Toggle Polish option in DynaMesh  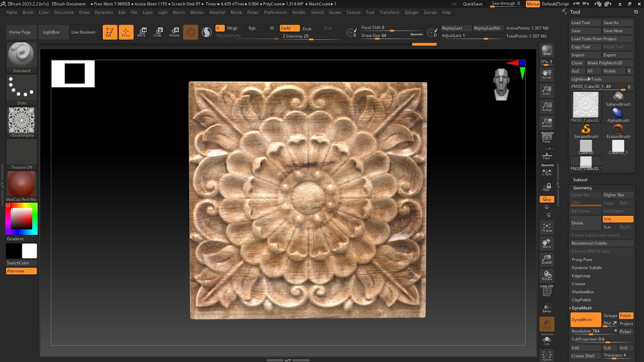coord(625,316)
